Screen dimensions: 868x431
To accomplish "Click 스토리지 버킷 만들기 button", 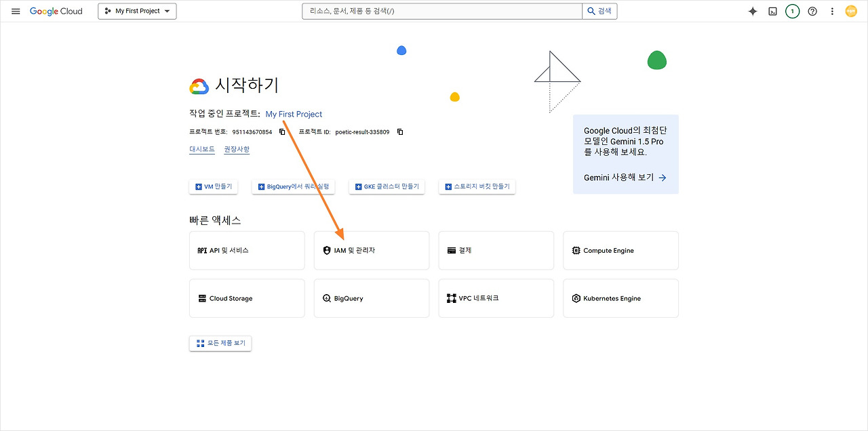I will 477,186.
